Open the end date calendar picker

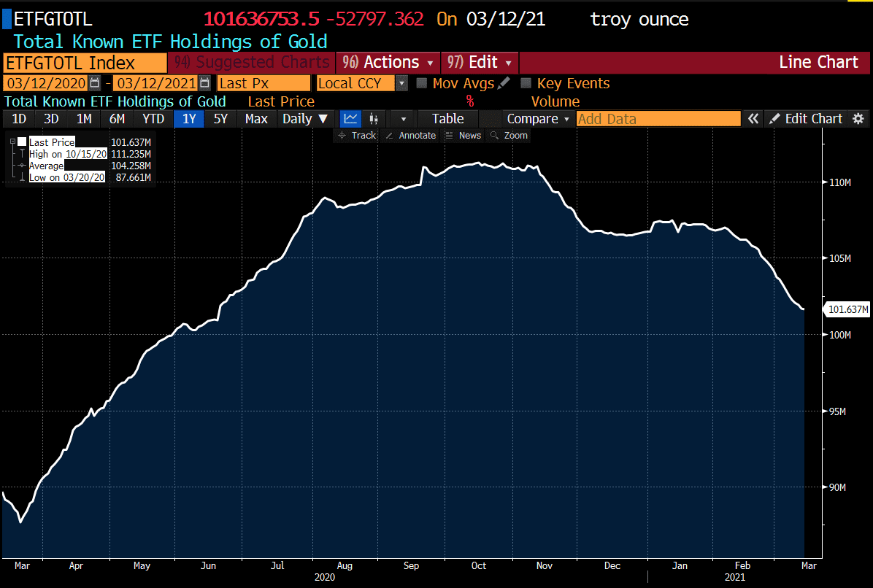pos(205,83)
